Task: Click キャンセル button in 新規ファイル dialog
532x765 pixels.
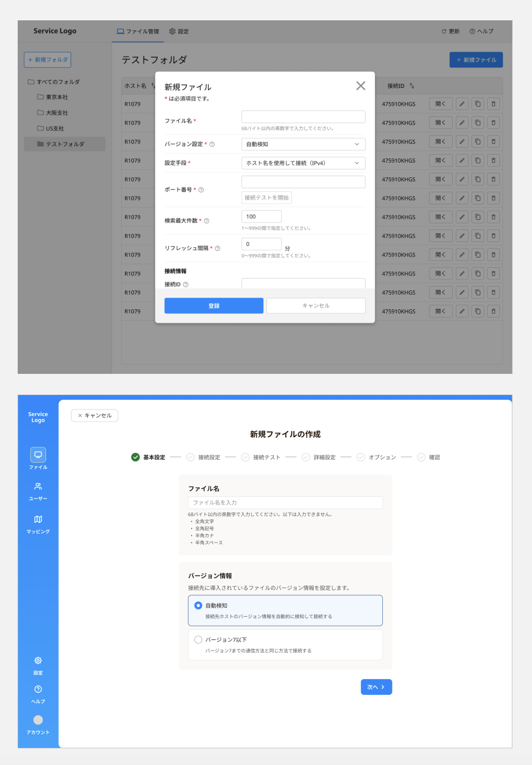Action: [x=316, y=306]
